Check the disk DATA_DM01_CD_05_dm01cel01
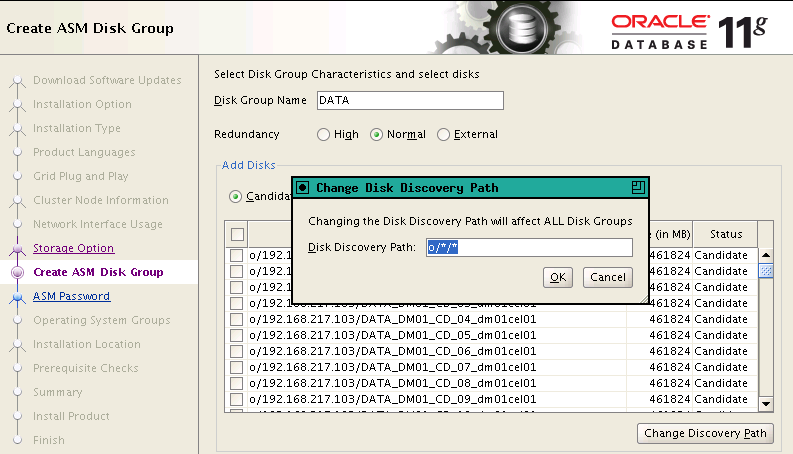793x454 pixels. coord(236,335)
